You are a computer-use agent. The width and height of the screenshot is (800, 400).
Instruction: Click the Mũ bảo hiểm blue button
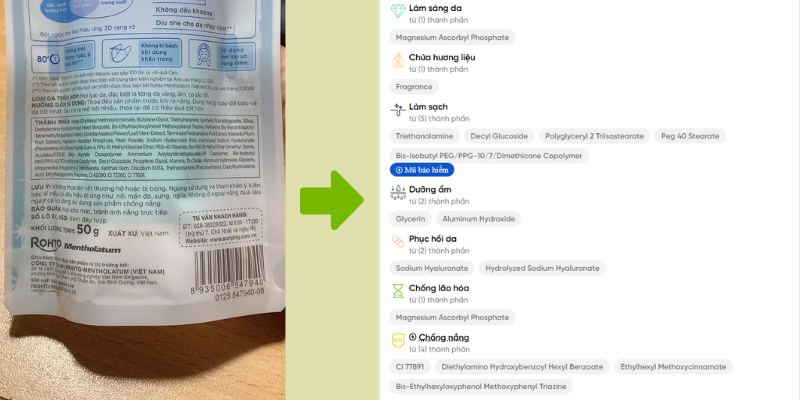(422, 170)
